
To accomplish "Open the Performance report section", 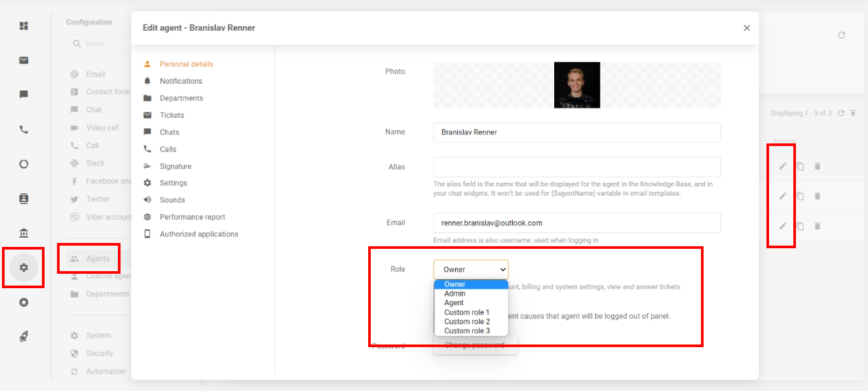I will coord(192,217).
